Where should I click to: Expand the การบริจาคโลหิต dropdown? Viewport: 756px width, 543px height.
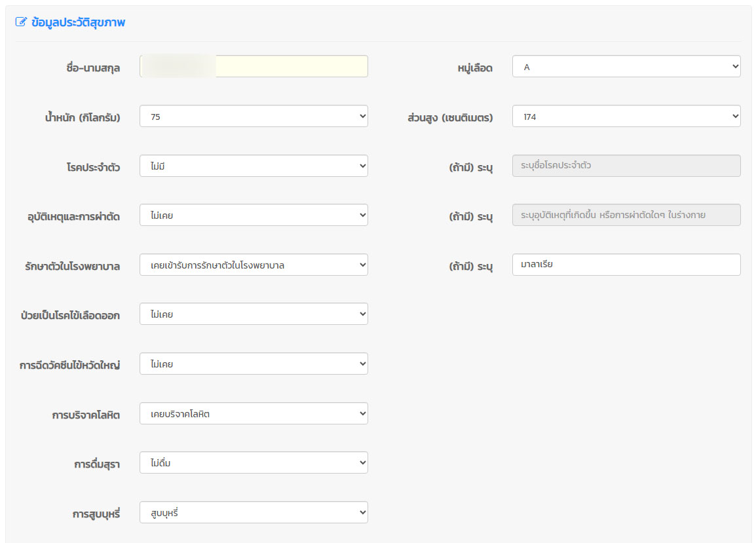pyautogui.click(x=254, y=414)
